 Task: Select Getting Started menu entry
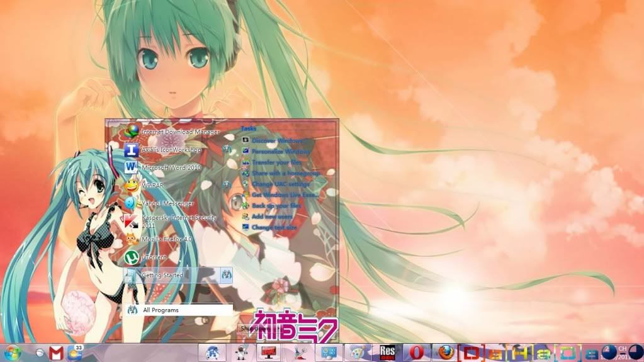[x=162, y=275]
